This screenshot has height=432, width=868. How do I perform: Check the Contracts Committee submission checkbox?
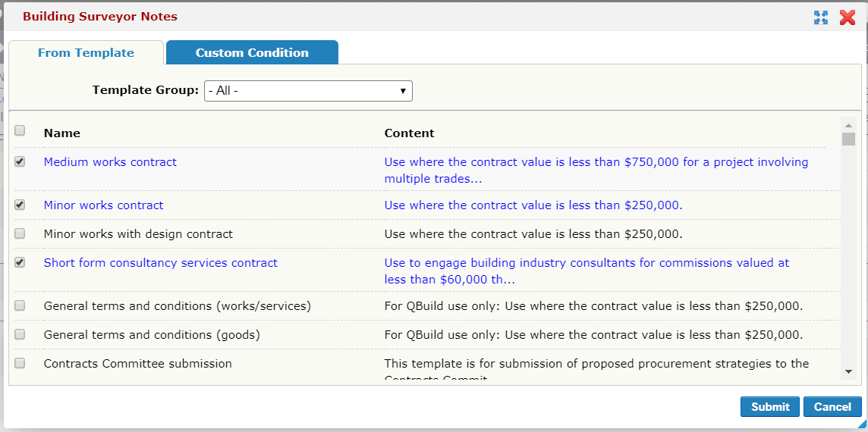point(20,363)
